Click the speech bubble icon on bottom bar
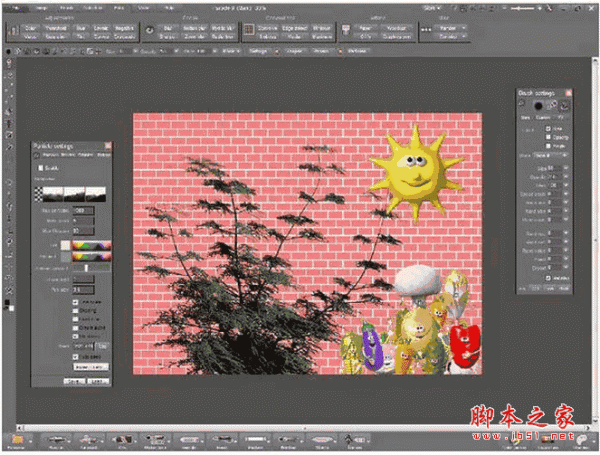Viewport: 600px width, 455px height. pos(581,439)
